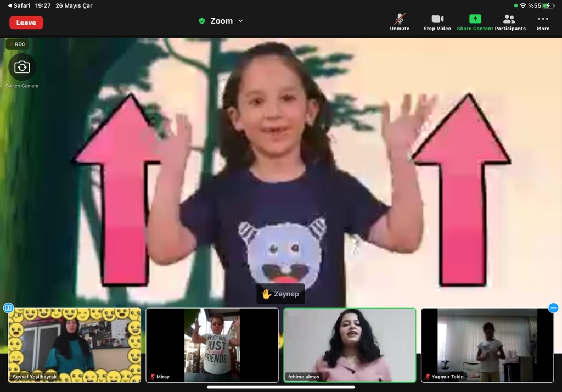Tap the battery indicator in status bar
The width and height of the screenshot is (562, 392).
pyautogui.click(x=548, y=5)
